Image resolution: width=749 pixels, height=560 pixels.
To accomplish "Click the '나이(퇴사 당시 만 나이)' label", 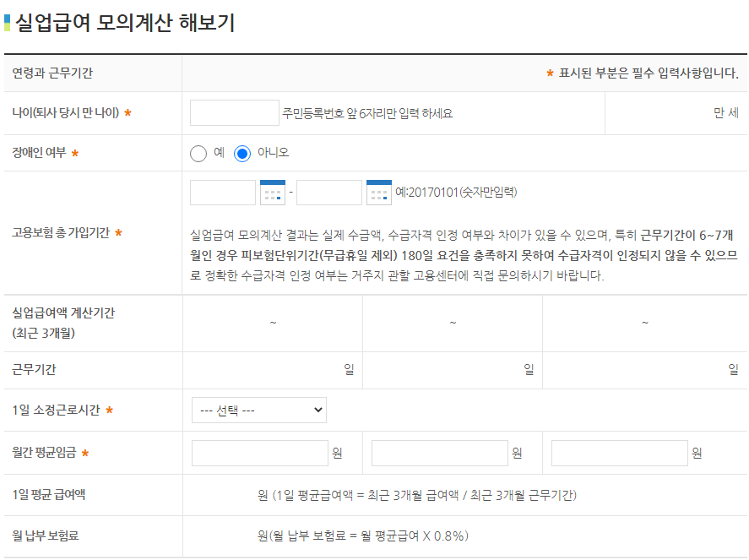I will coord(65,113).
